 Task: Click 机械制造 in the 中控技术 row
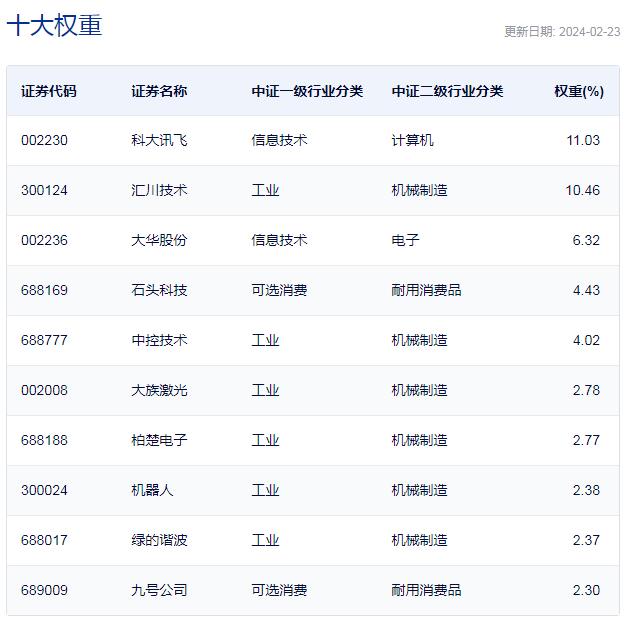click(x=419, y=340)
